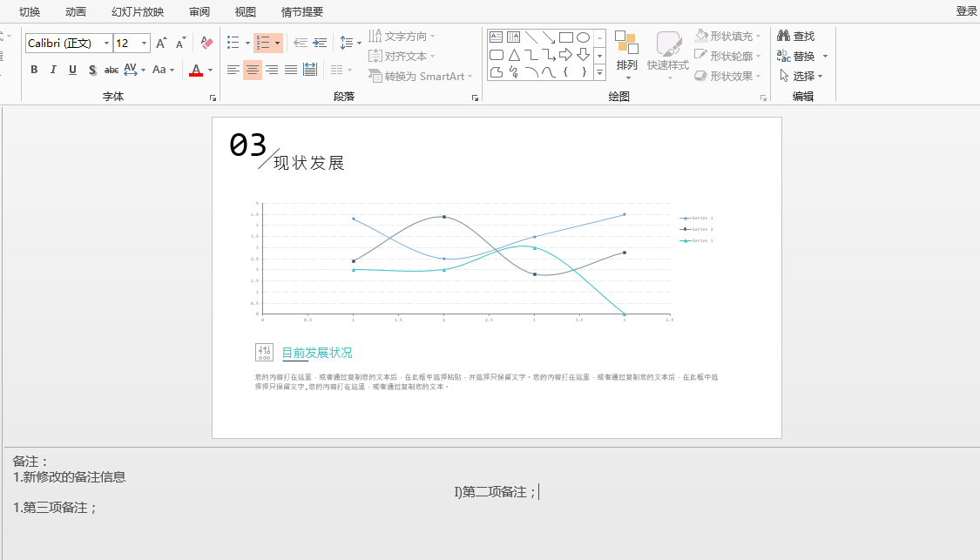Click the 目前发展状况 heading text on slide
Image resolution: width=980 pixels, height=560 pixels.
pyautogui.click(x=317, y=353)
